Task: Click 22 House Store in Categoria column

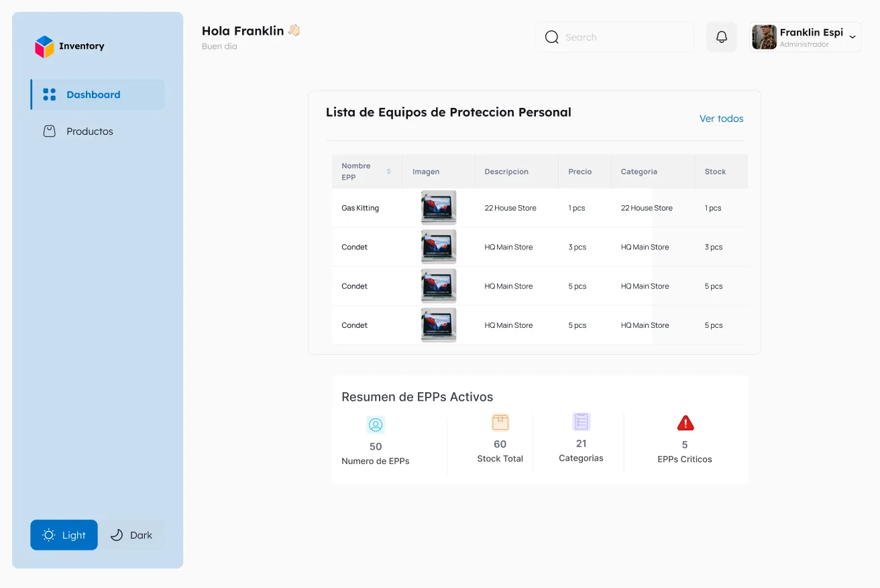Action: pos(647,208)
